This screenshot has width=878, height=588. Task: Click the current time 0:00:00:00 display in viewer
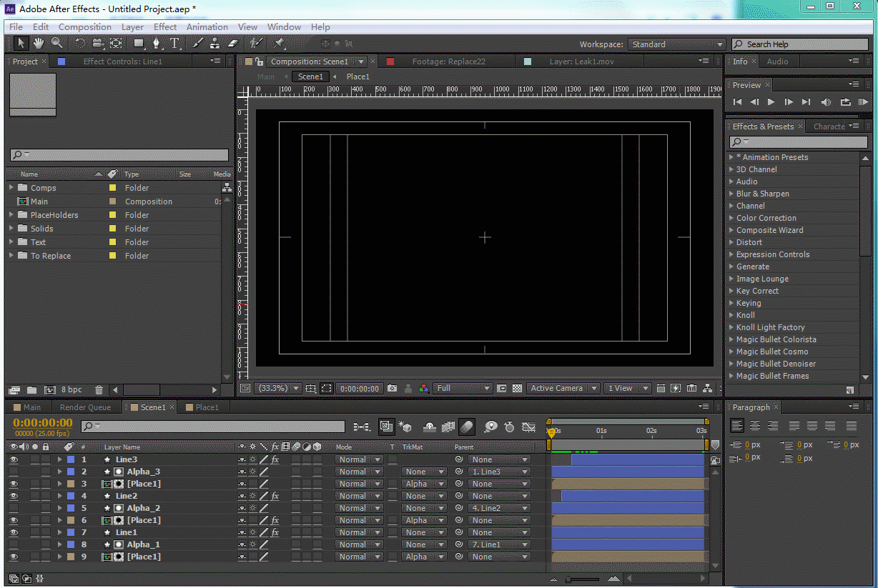click(360, 388)
